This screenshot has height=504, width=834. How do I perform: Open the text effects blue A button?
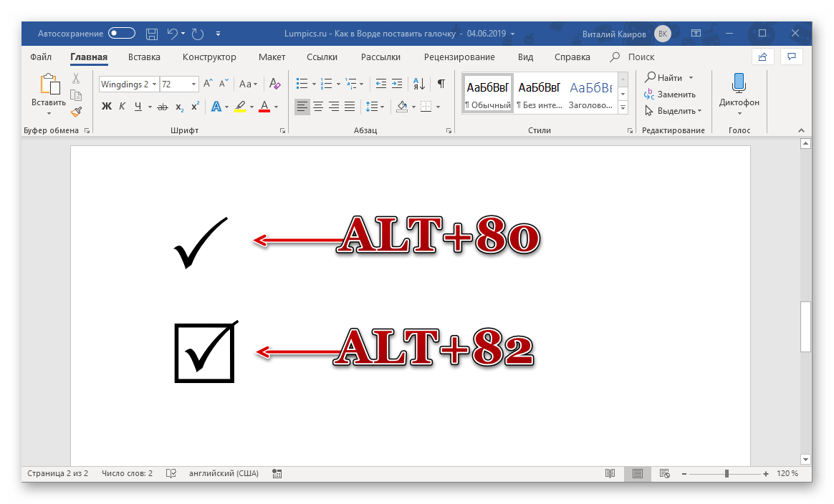coord(216,107)
